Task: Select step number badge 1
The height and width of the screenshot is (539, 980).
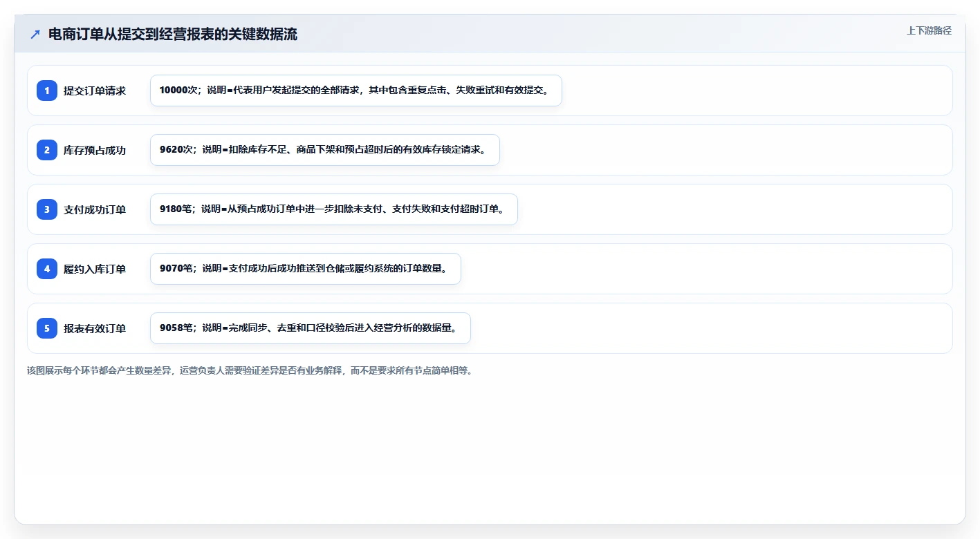Action: pyautogui.click(x=47, y=91)
